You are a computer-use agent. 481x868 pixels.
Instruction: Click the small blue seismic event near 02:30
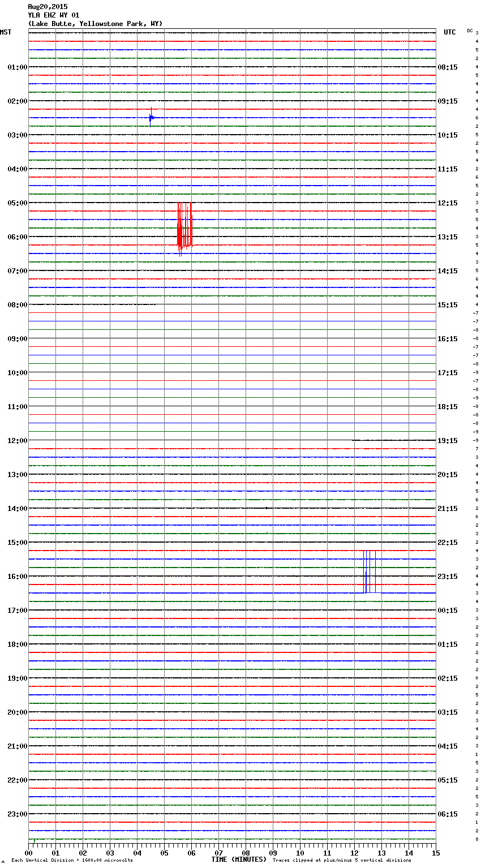151,117
